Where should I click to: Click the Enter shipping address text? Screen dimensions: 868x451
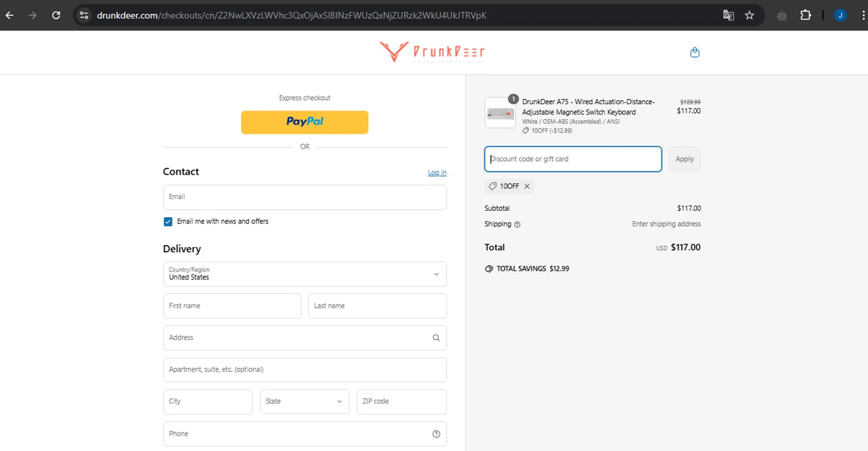(666, 224)
